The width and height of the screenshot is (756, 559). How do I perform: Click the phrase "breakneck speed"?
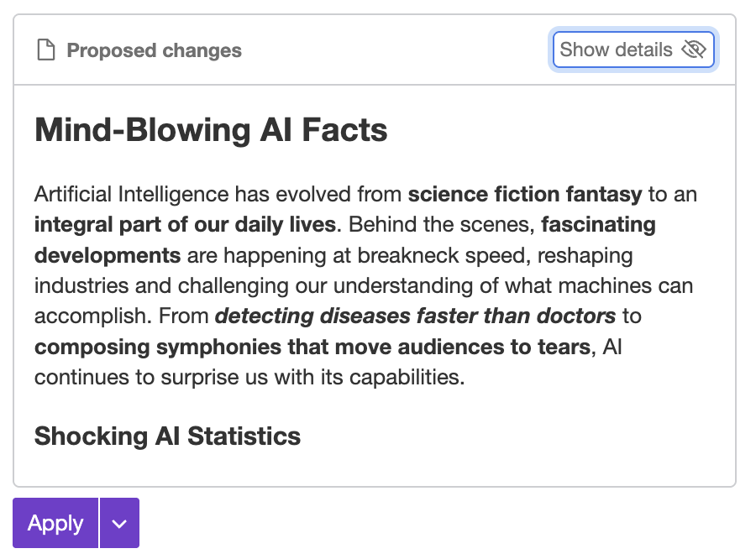454,255
